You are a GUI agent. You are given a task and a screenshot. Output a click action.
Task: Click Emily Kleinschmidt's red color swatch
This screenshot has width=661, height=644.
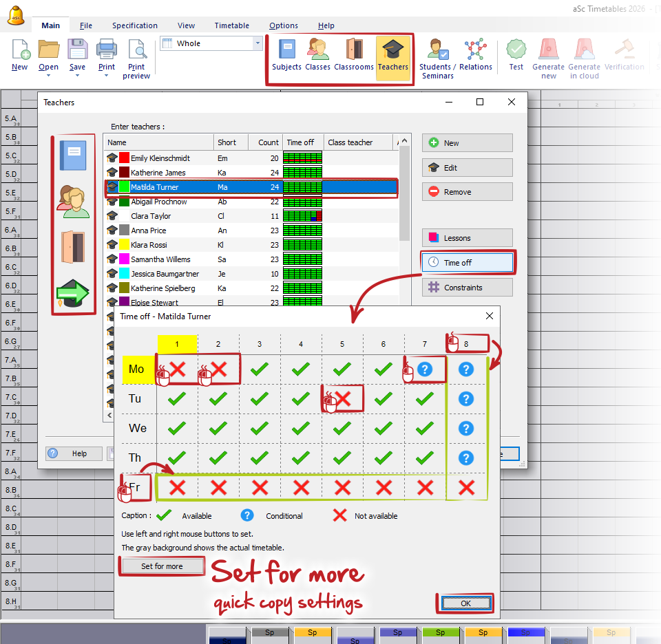124,158
